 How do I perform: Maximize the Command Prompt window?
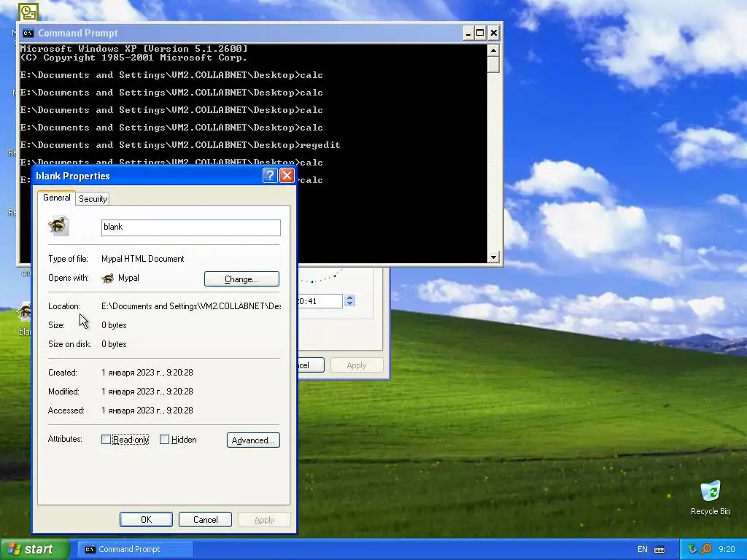480,34
